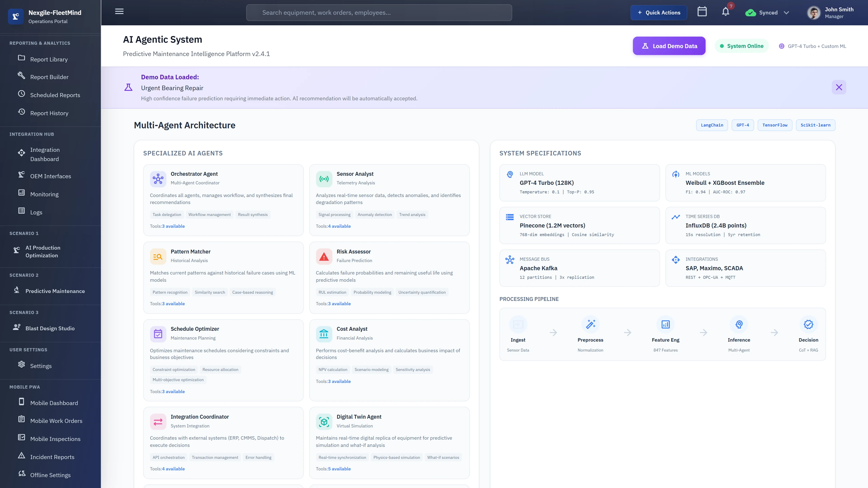Toggle the GPT-4 Turbo + Custom ML badge
This screenshot has width=868, height=488.
tap(812, 46)
